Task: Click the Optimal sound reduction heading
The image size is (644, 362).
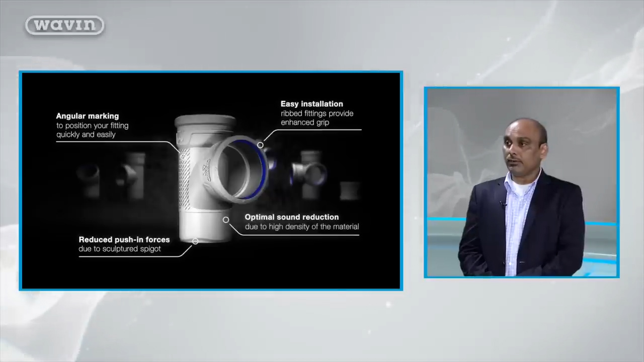Action: (291, 217)
